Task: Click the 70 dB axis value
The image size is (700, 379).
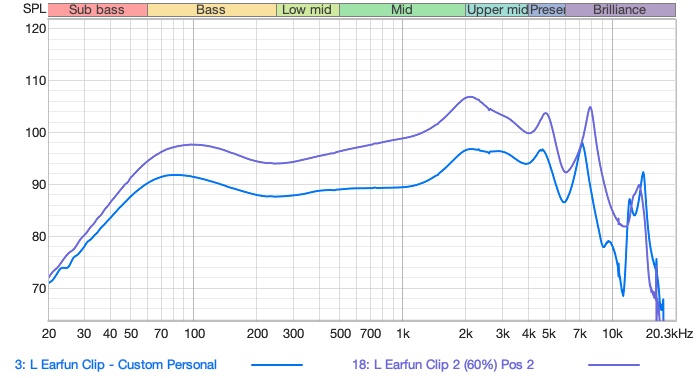Action: coord(38,289)
